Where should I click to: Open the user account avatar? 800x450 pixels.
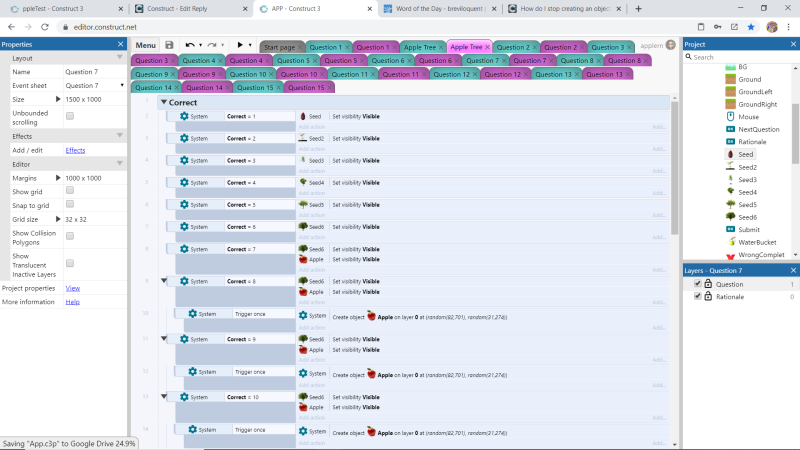pyautogui.click(x=670, y=45)
